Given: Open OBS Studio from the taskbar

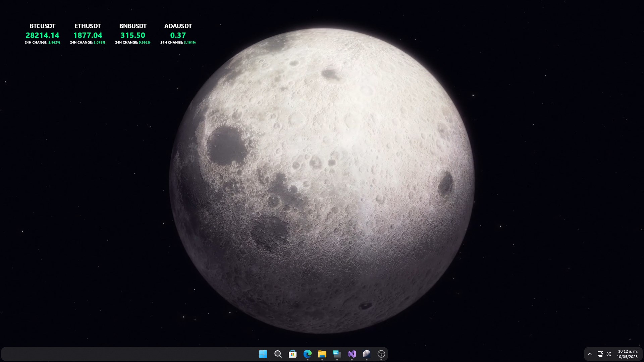Looking at the screenshot, I should tap(381, 354).
